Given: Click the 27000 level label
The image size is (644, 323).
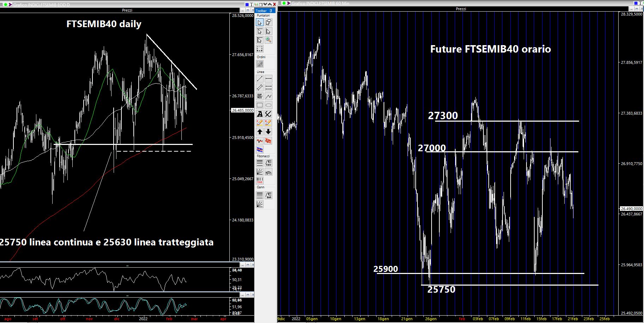Looking at the screenshot, I should (x=432, y=148).
